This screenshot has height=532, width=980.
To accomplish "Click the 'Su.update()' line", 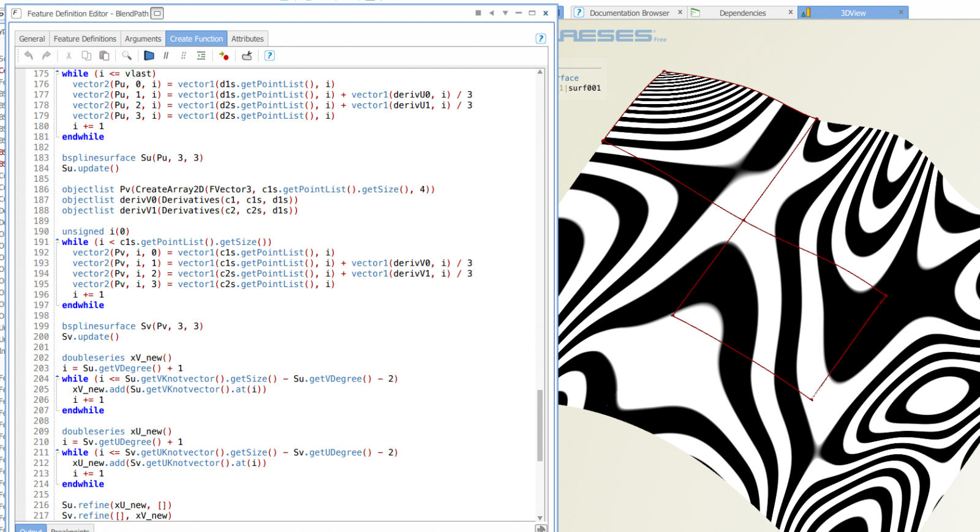I will click(x=90, y=168).
